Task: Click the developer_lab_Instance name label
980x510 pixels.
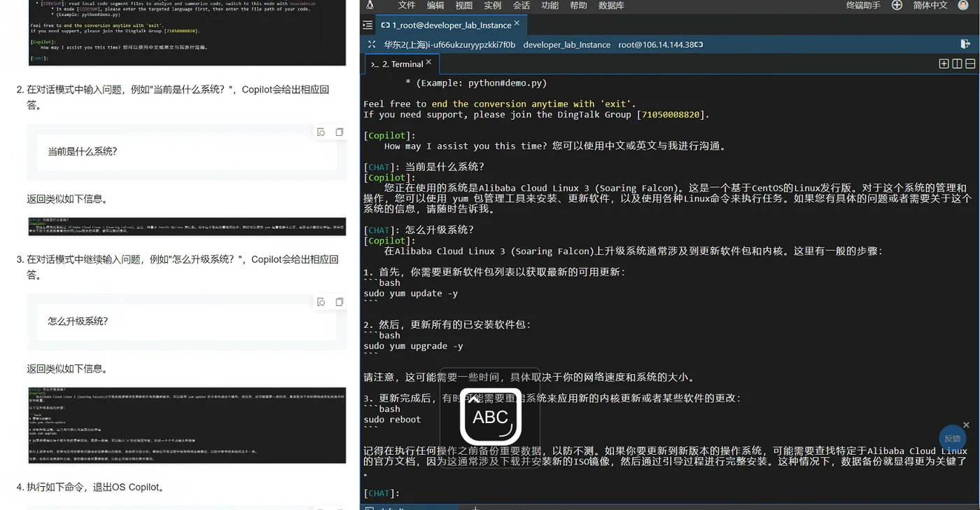Action: click(567, 45)
